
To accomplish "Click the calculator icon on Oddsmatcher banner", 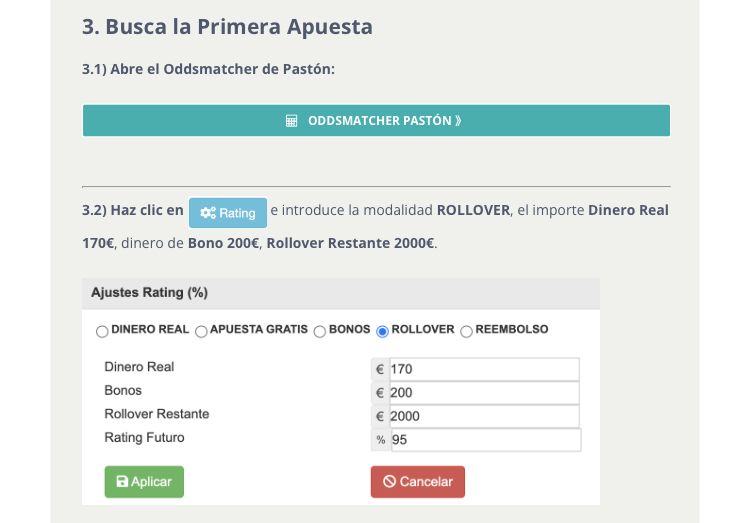I will tap(291, 121).
